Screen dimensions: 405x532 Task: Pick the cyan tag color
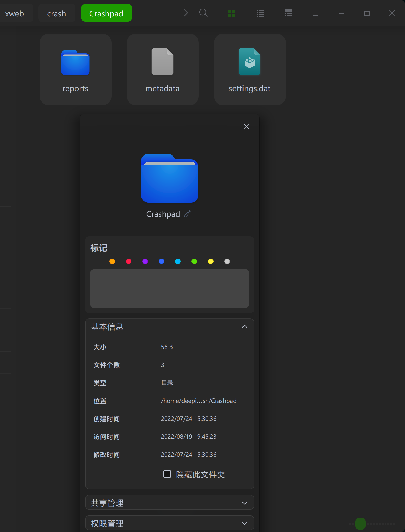point(178,261)
